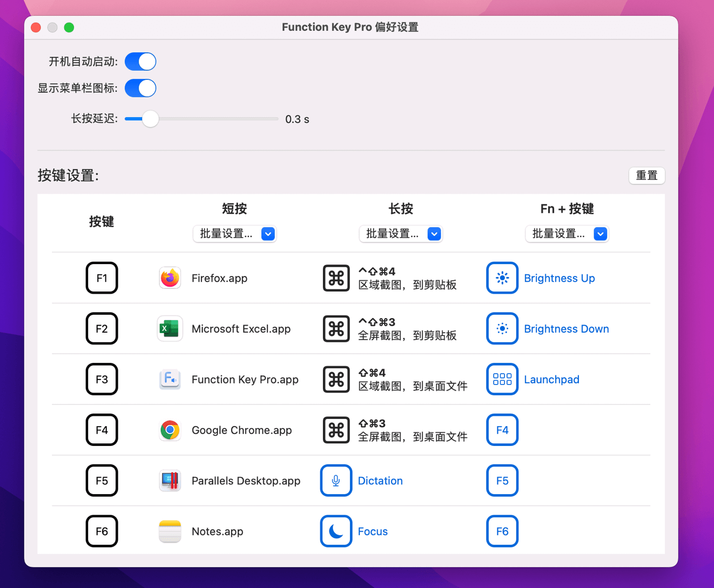Adjust the 长按延迟 slider handle
Screen dimensions: 714x588
150,119
